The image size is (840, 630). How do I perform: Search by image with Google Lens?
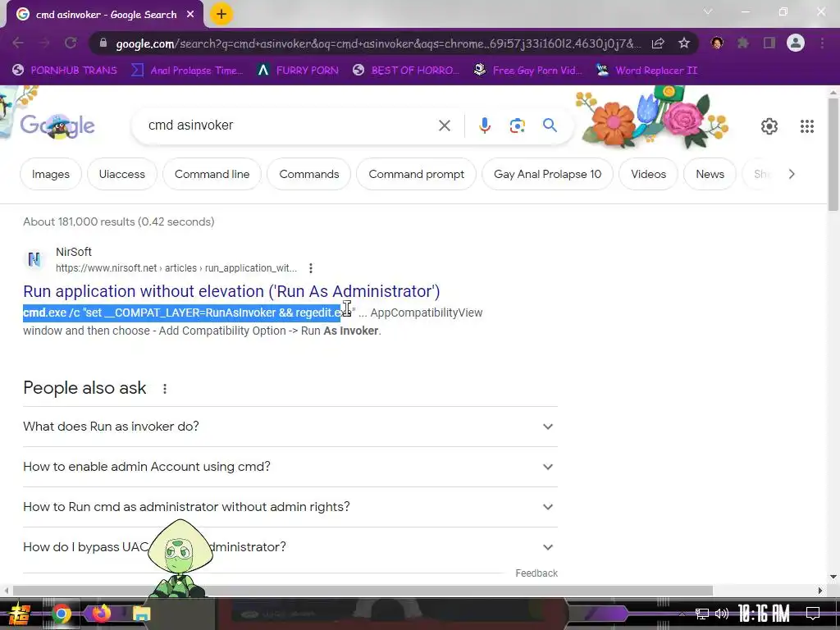[x=517, y=126]
